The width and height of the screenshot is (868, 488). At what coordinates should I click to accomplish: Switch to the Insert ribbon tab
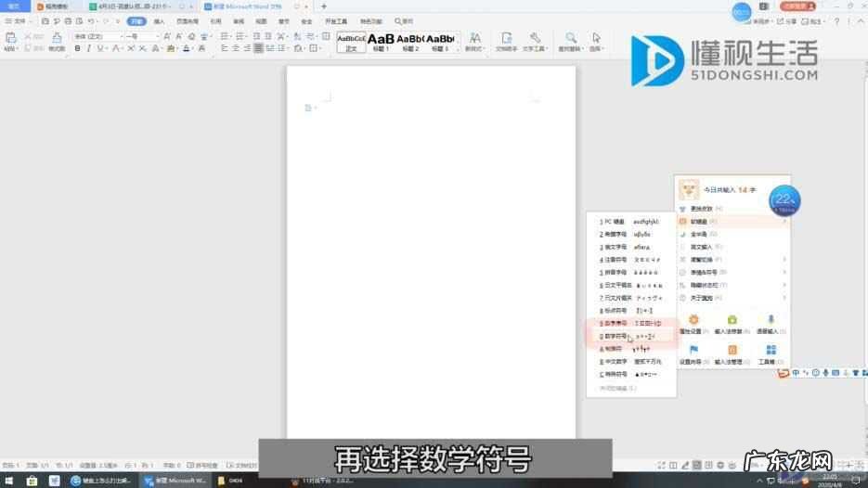click(x=159, y=21)
